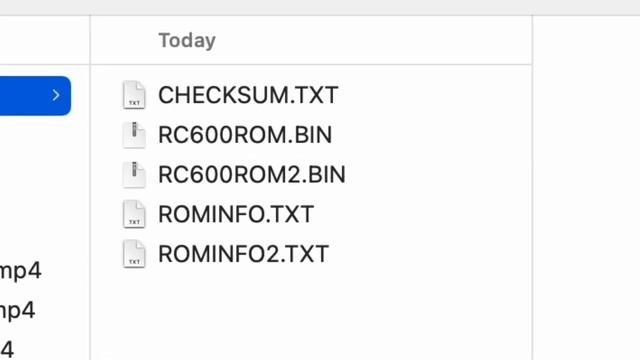The image size is (640, 360).
Task: Click the column divider right of file list
Action: [x=532, y=188]
